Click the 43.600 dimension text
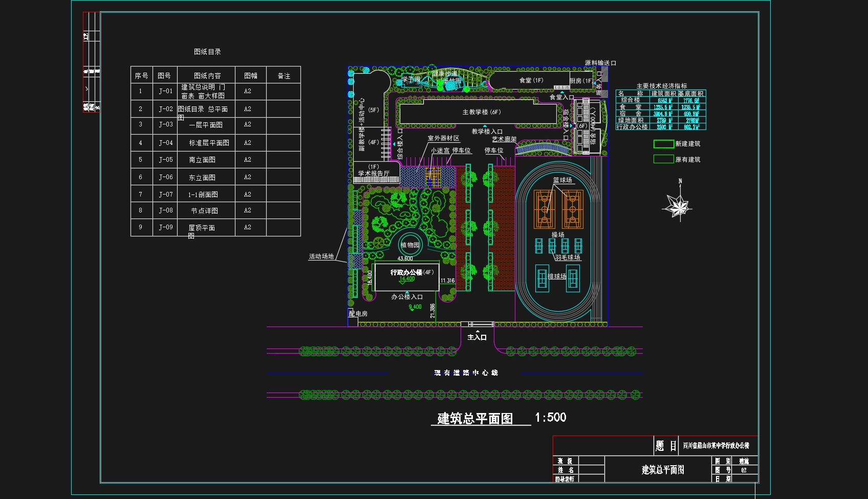This screenshot has width=868, height=499. (x=405, y=259)
